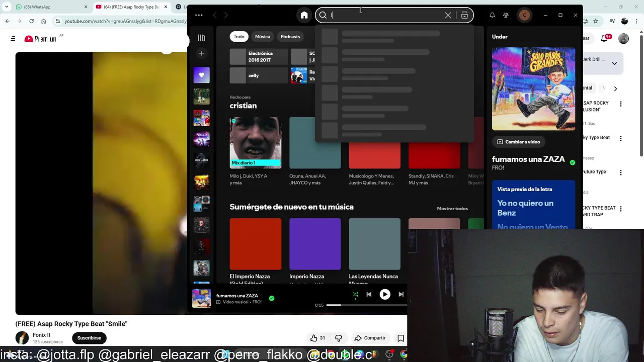
Task: Open options for ROCKY TYPE BEAT HARD TRAP video
Action: 620,209
